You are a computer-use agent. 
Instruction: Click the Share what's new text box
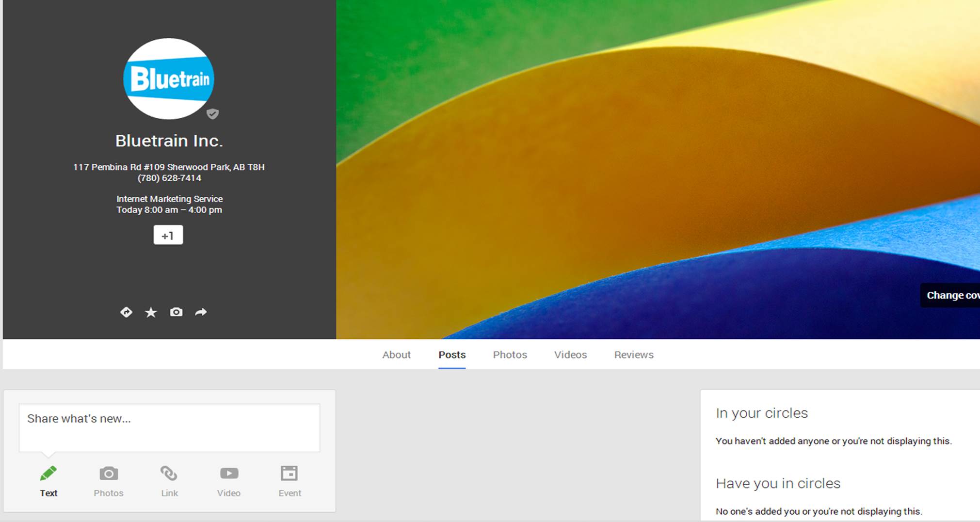click(x=169, y=428)
